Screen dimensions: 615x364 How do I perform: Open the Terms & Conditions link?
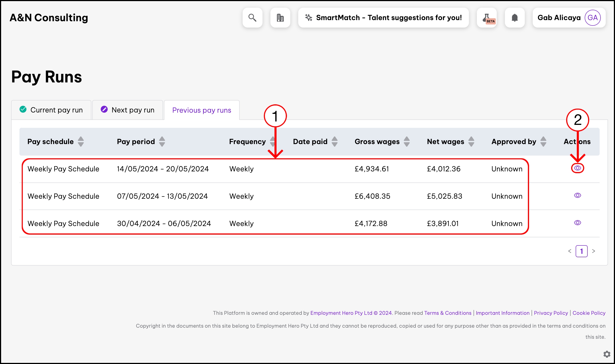coord(447,313)
